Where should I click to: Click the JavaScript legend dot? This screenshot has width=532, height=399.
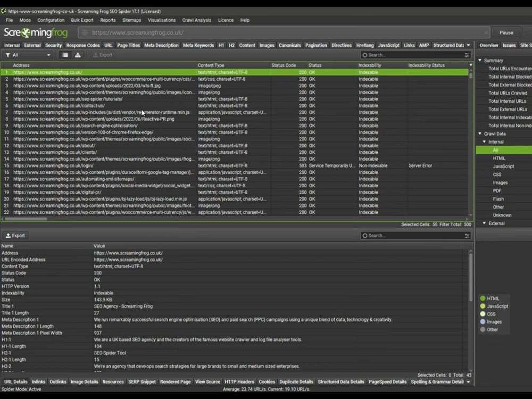click(483, 306)
